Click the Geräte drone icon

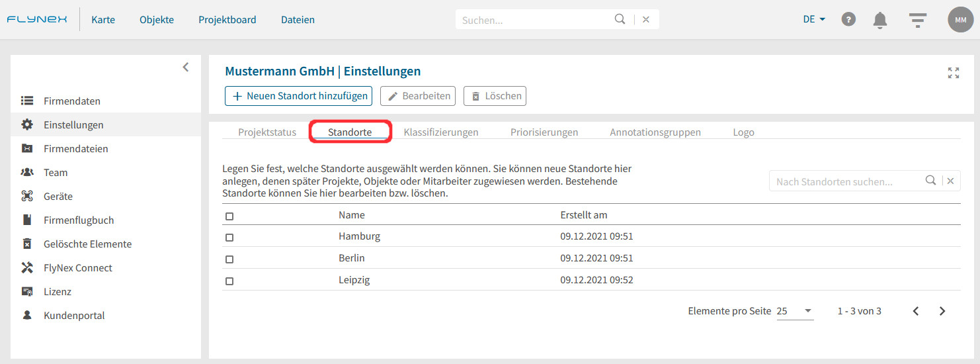click(x=27, y=196)
